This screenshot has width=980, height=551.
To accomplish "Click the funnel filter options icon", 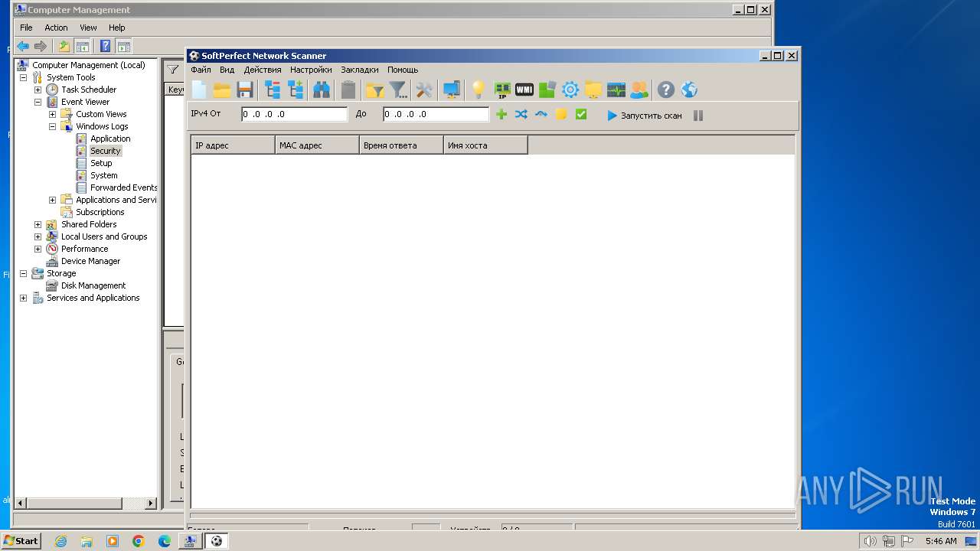I will 398,90.
